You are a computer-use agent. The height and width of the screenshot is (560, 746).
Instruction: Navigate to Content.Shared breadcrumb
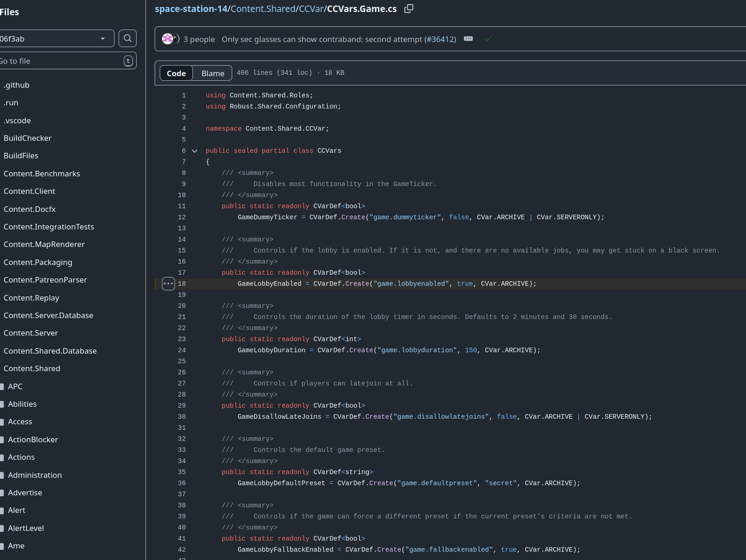tap(263, 9)
